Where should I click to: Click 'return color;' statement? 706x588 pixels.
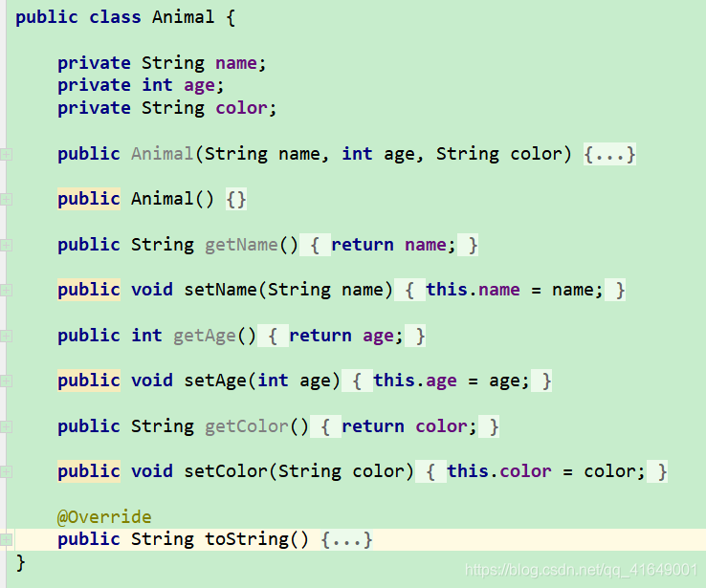click(x=408, y=426)
